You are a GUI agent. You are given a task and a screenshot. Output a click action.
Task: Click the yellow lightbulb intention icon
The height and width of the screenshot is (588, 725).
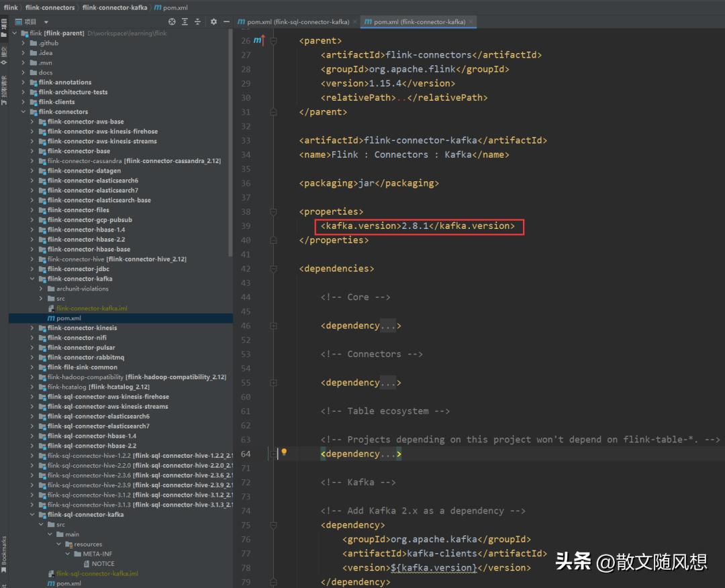click(x=284, y=452)
